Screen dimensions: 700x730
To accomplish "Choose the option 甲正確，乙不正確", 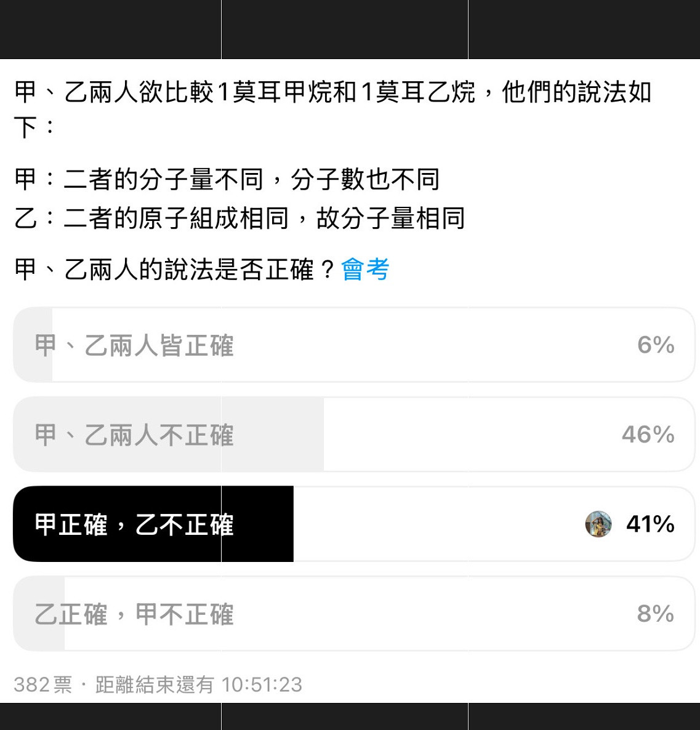I will pos(354,524).
